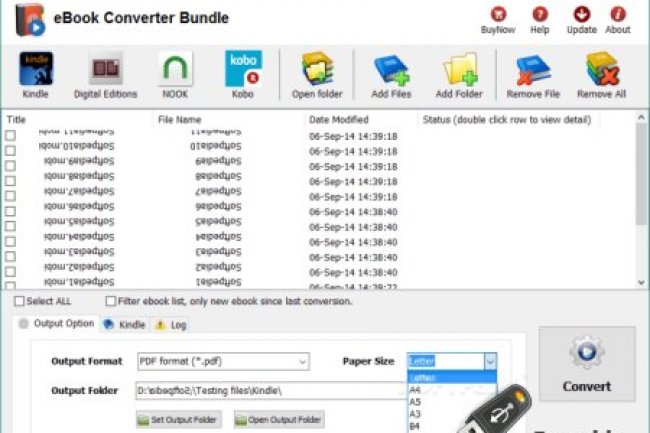650x433 pixels.
Task: Tick the first file row checkbox
Action: tap(11, 136)
